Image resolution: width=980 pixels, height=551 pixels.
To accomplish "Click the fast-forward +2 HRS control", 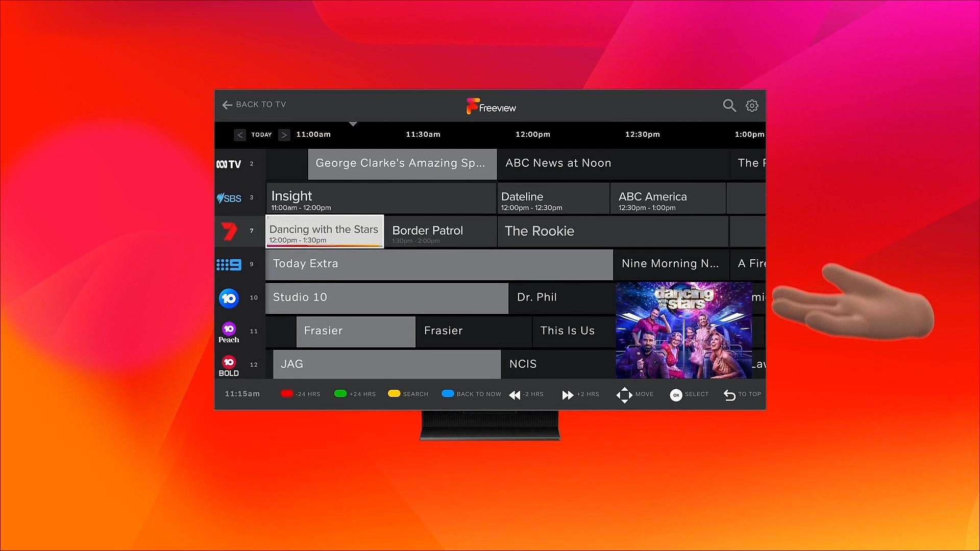I will pos(567,394).
